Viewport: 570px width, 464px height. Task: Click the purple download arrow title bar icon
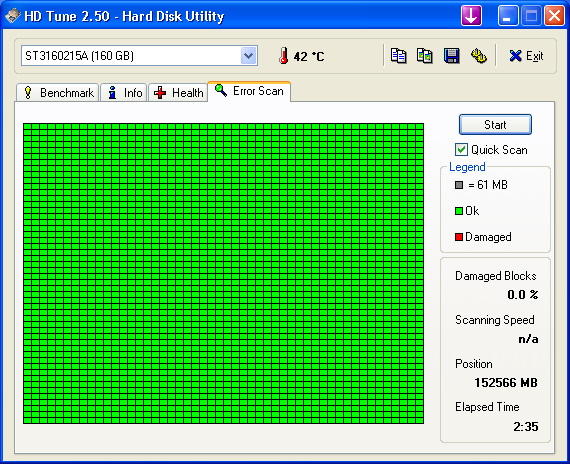471,16
